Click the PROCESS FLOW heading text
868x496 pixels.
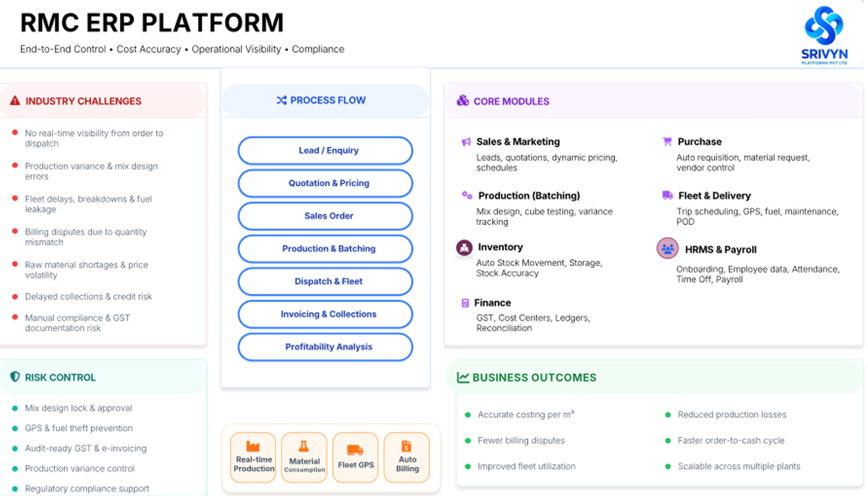click(x=328, y=100)
